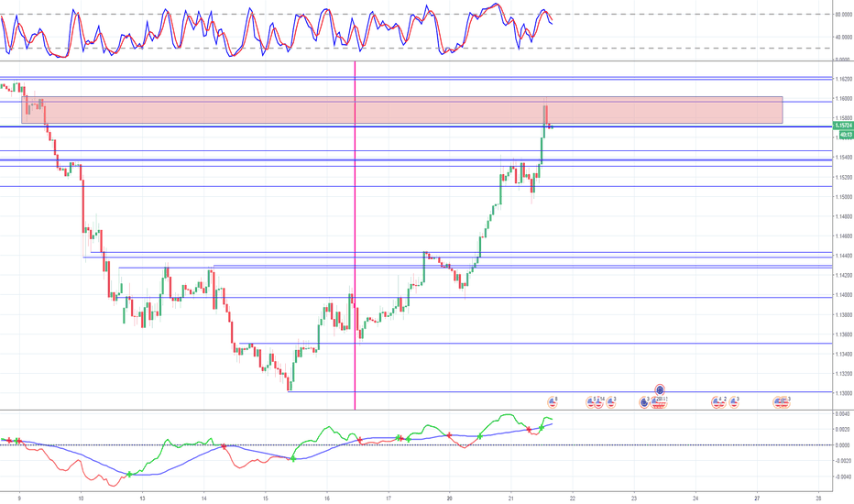
Task: Click the 1.15000 price axis label
Action: click(845, 197)
